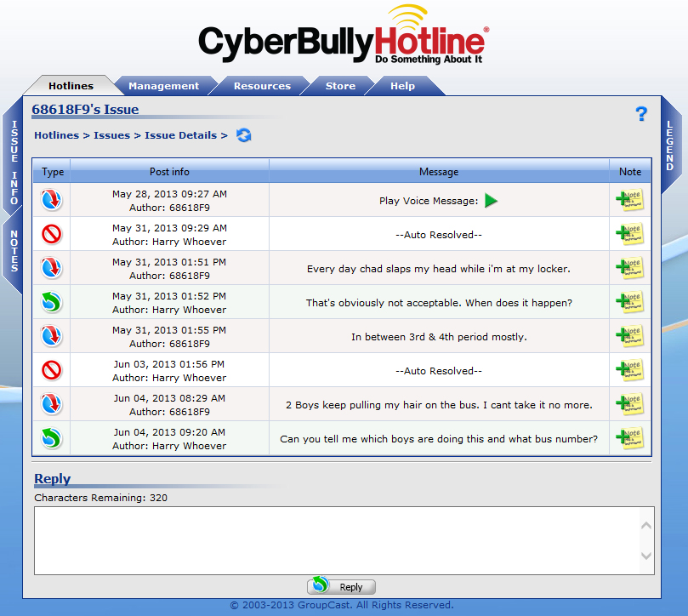Select 'Every day chad slaps my head' message
The height and width of the screenshot is (616, 688).
(x=439, y=269)
